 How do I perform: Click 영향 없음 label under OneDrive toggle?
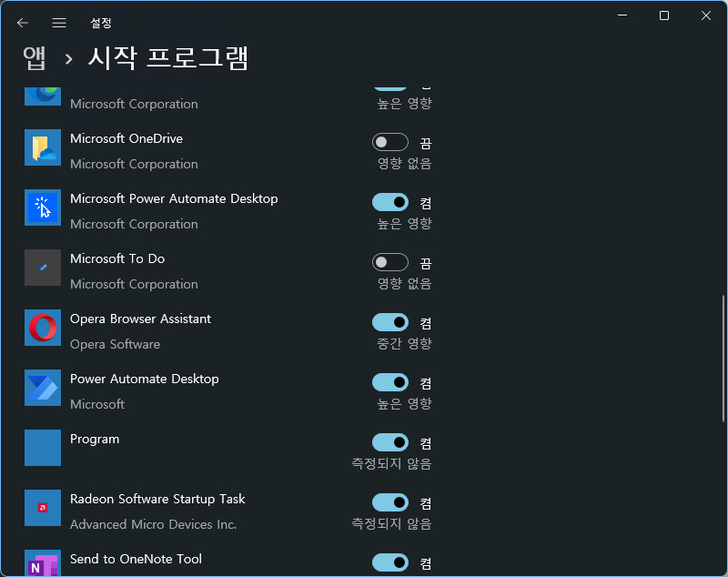click(x=404, y=164)
